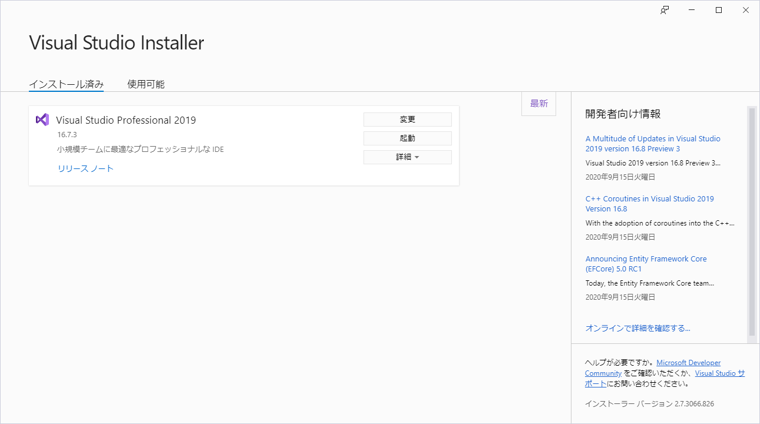The width and height of the screenshot is (760, 424).
Task: Click the 開発者向け情報 heading
Action: [623, 114]
